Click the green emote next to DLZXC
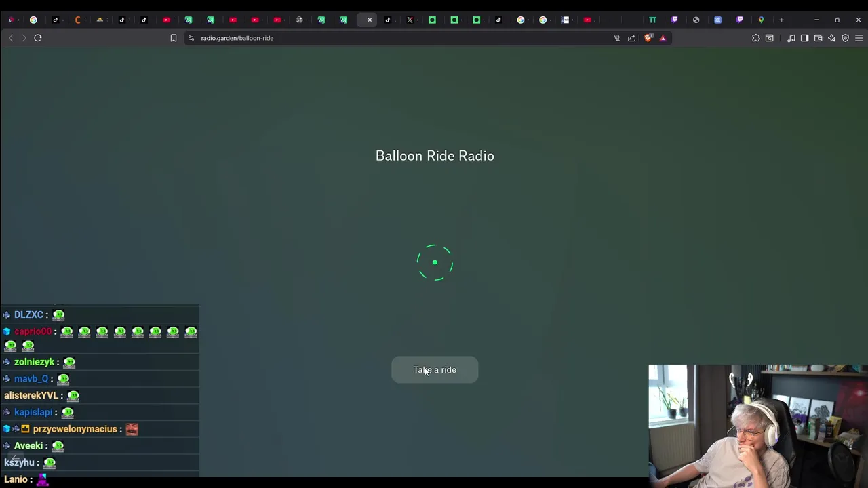Screen dimensions: 868x488 click(x=58, y=314)
